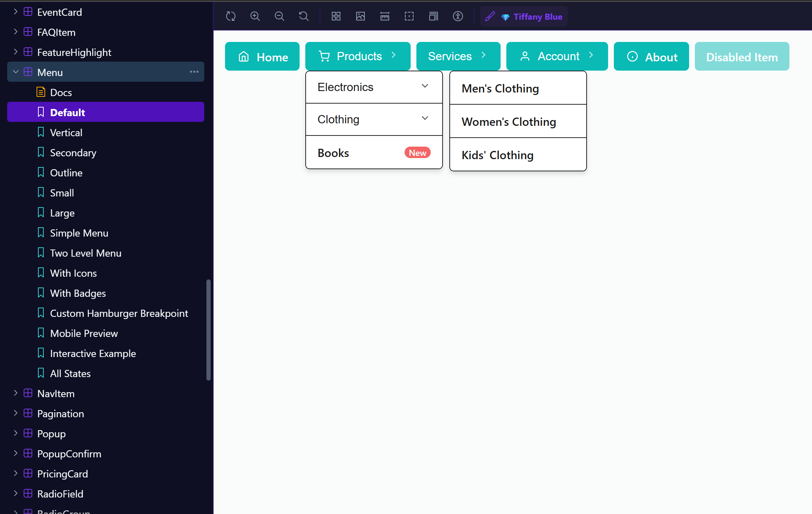Collapse the Menu component tree
812x514 pixels.
click(15, 72)
